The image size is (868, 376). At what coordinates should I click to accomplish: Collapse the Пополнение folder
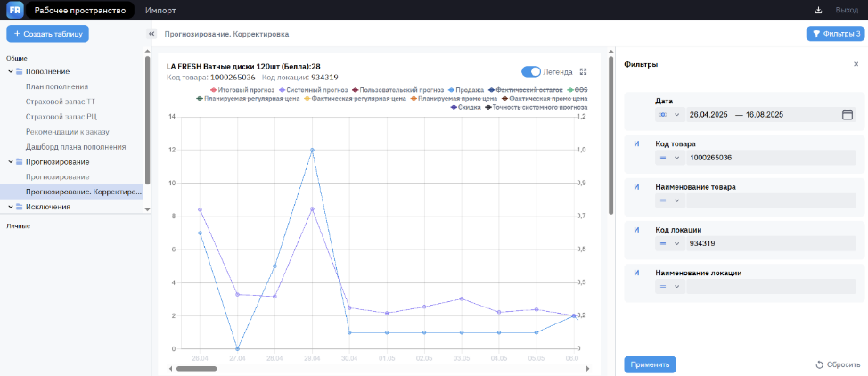tap(10, 71)
